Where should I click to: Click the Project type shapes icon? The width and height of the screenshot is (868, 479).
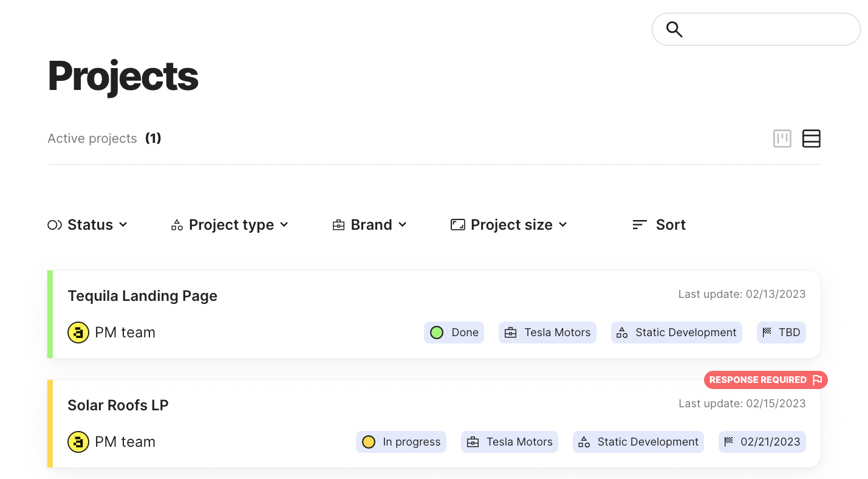coord(177,225)
